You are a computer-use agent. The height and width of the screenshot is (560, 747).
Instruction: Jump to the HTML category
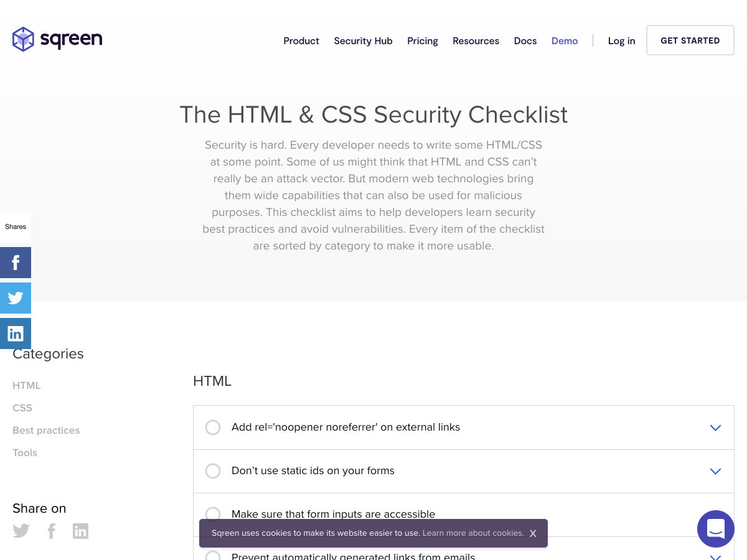tap(27, 386)
